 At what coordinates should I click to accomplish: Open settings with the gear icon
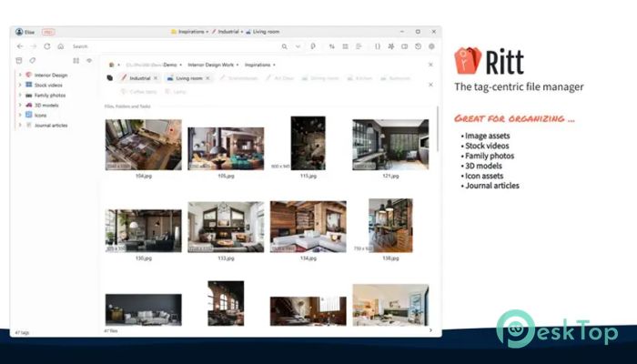pyautogui.click(x=431, y=45)
